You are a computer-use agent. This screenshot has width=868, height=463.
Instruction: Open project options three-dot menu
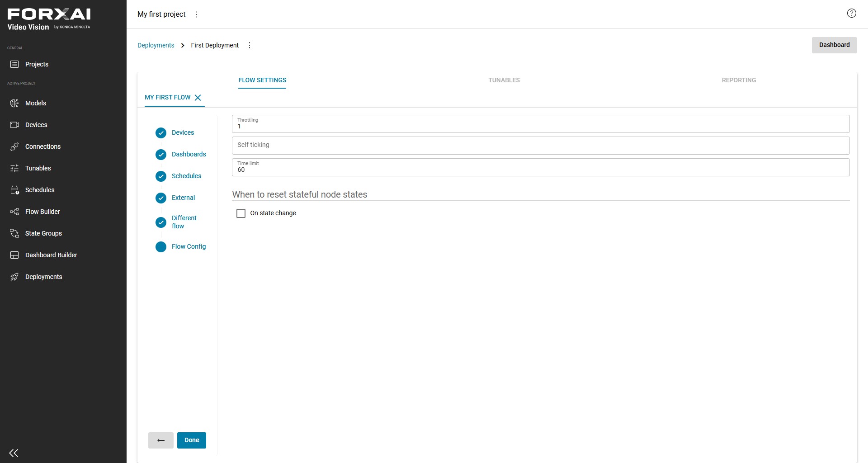[x=196, y=14]
